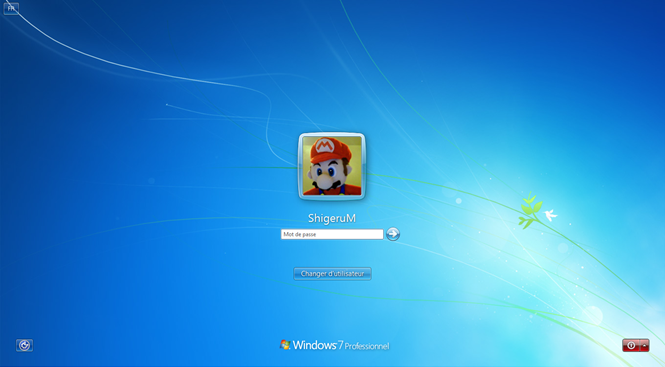Click the green leaves beside the bird
The width and height of the screenshot is (665, 367).
(530, 210)
